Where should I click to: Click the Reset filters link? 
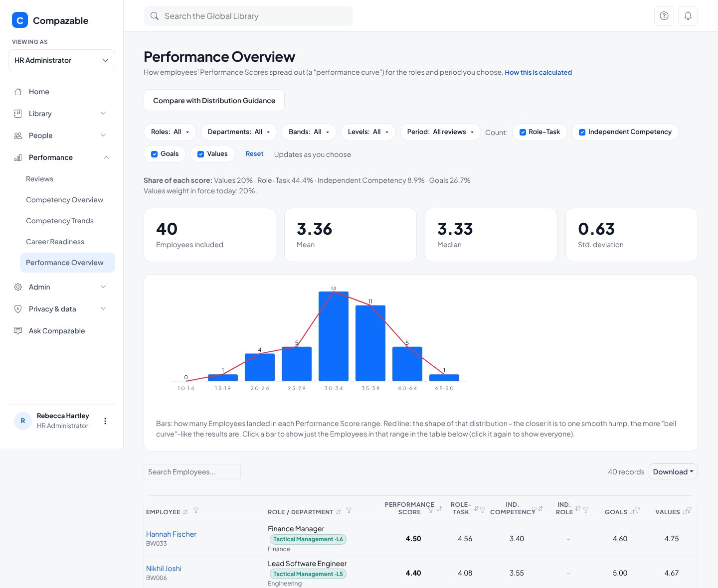[254, 154]
